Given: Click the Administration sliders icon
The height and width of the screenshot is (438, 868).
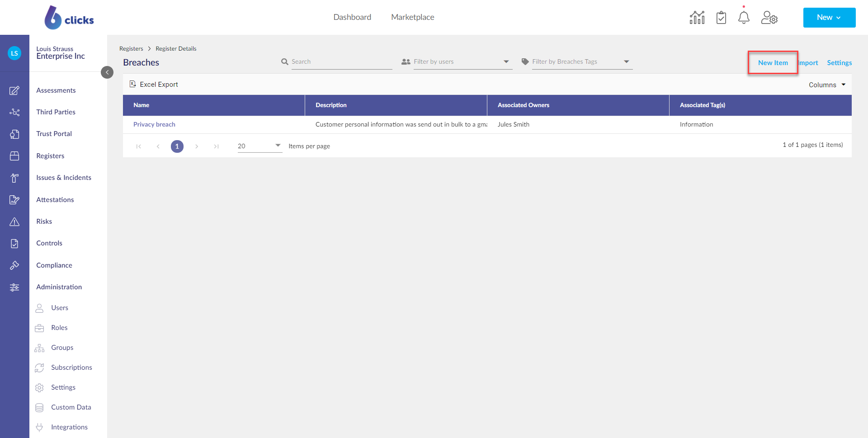Looking at the screenshot, I should click(x=14, y=287).
